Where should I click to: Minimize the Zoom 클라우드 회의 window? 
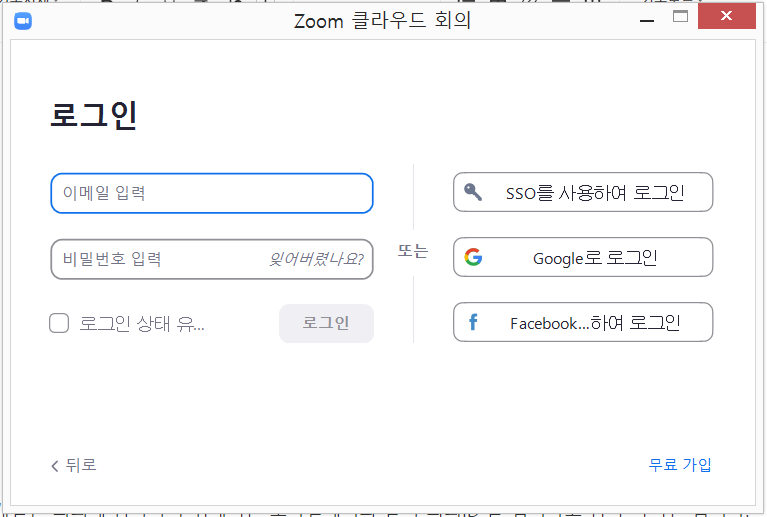pos(647,21)
